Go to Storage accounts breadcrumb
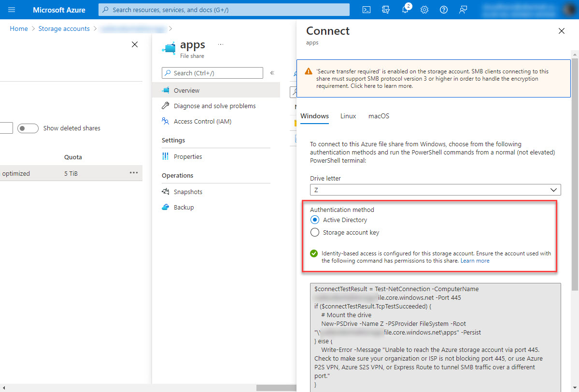579x392 pixels. (x=64, y=29)
